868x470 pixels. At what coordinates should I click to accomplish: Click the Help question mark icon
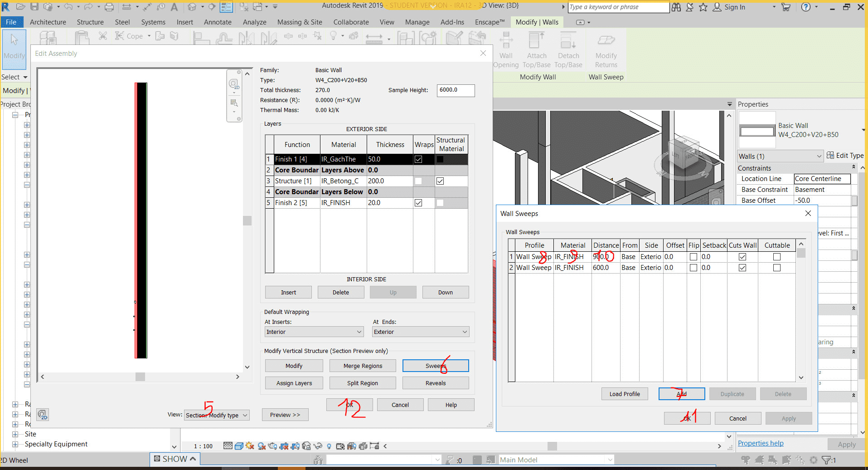click(806, 7)
